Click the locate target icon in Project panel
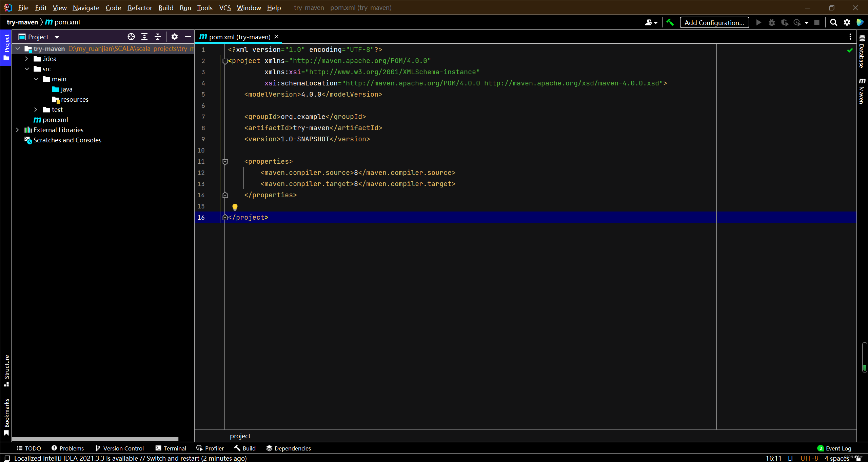Screen dimensions: 868x462 (x=131, y=37)
